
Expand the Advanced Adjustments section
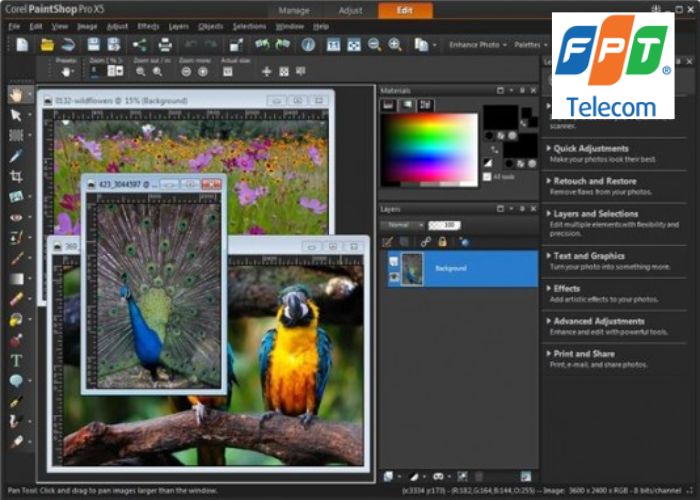[599, 321]
